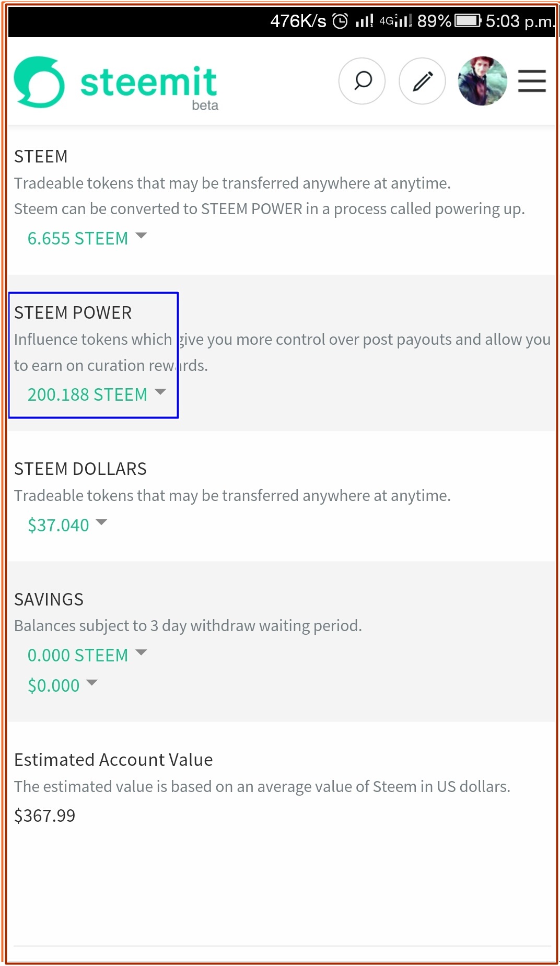Open the user profile avatar
This screenshot has width=560, height=966.
(x=482, y=81)
